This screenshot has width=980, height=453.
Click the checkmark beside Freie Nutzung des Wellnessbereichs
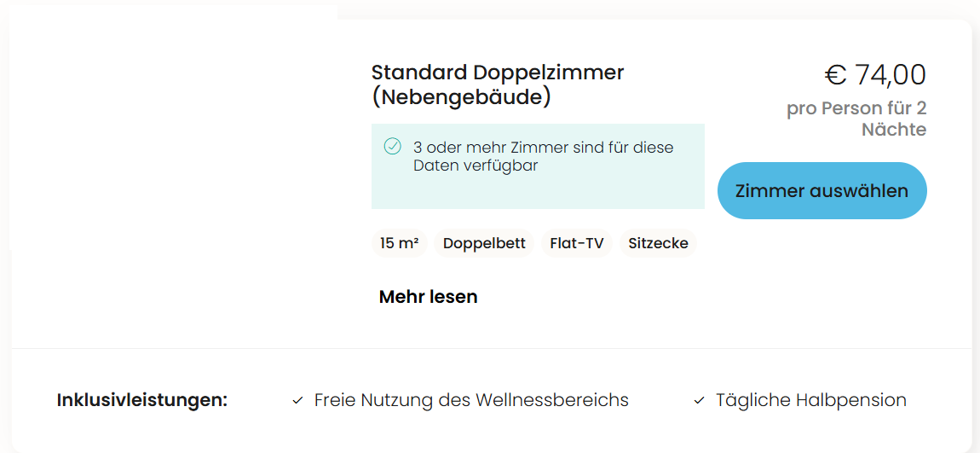pyautogui.click(x=297, y=400)
